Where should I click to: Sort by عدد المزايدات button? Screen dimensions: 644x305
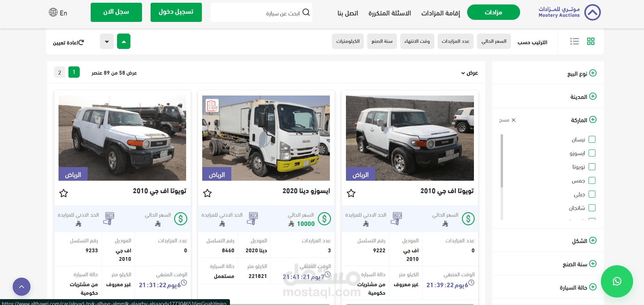point(455,41)
